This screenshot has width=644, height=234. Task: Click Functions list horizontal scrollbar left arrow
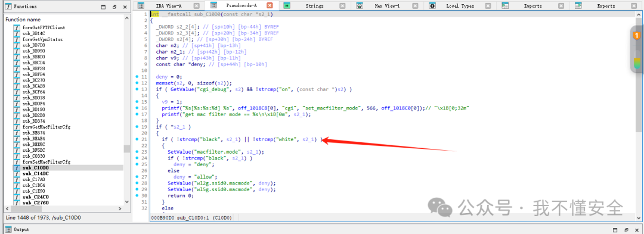pos(7,208)
